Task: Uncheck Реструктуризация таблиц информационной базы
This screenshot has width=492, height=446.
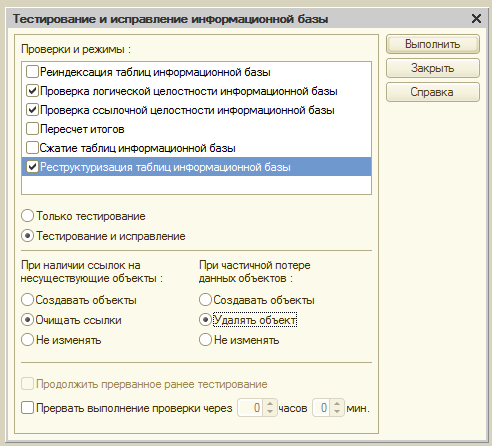Action: tap(32, 167)
